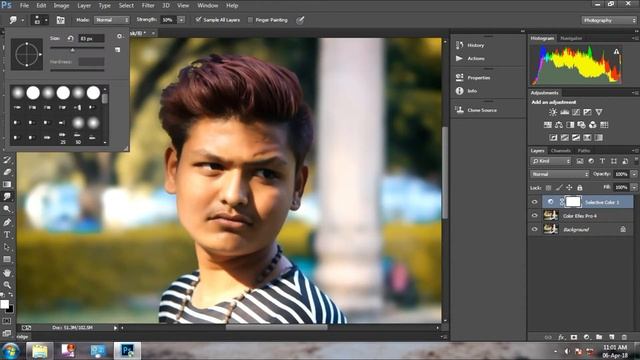This screenshot has height=360, width=640.
Task: Add a Vibrance adjustment
Action: (599, 112)
